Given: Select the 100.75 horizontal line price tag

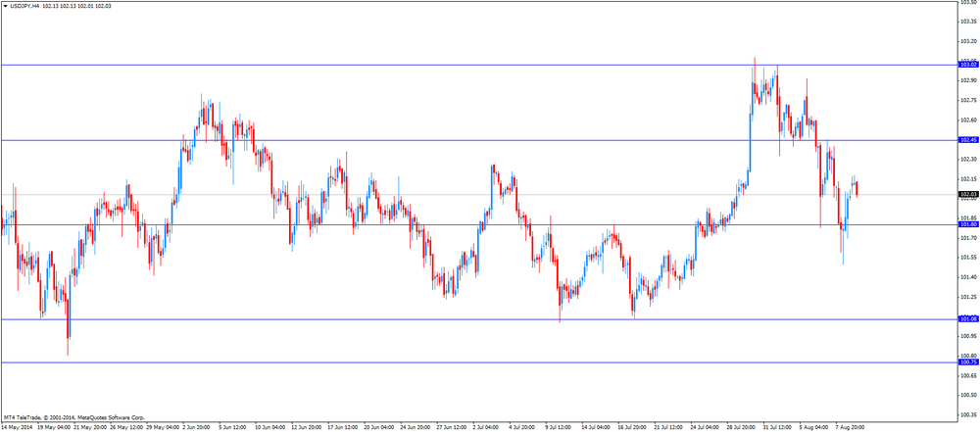Looking at the screenshot, I should point(968,362).
